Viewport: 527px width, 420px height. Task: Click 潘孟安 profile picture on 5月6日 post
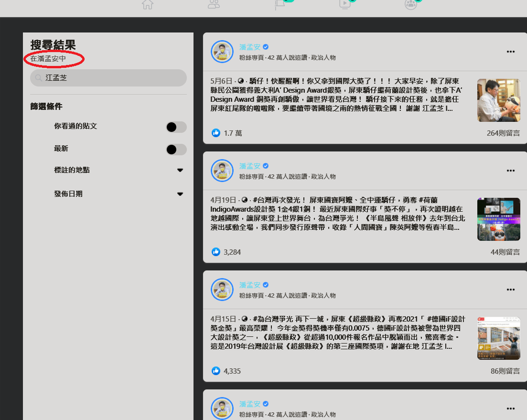222,52
